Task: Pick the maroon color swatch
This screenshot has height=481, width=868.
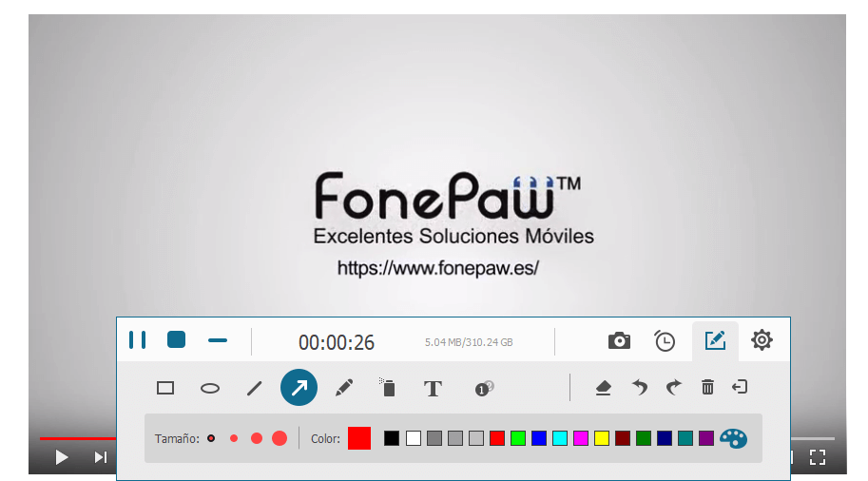Action: [623, 438]
